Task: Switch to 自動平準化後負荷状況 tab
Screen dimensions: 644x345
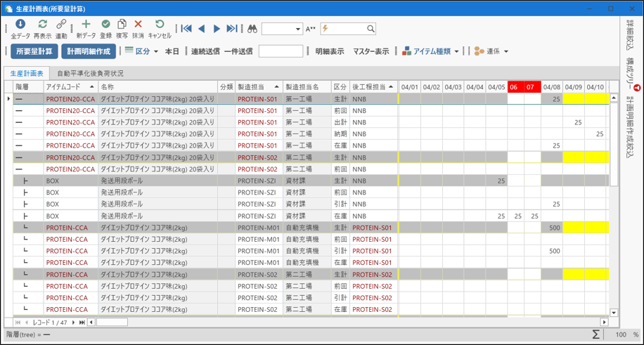Action: (x=90, y=73)
